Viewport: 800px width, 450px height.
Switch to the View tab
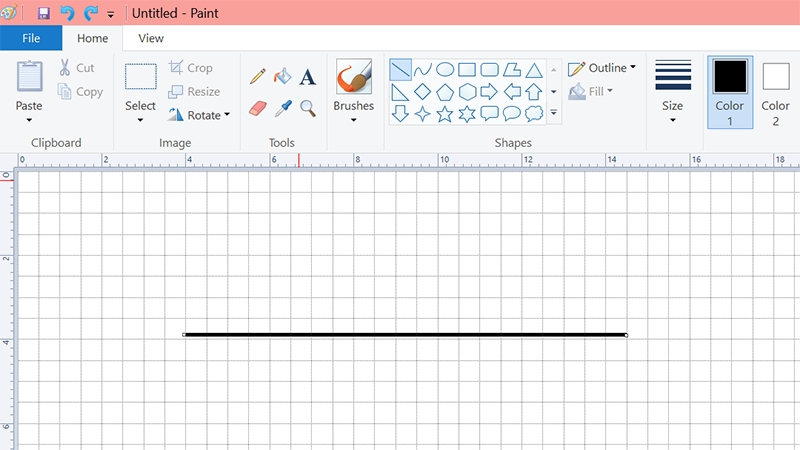[151, 38]
